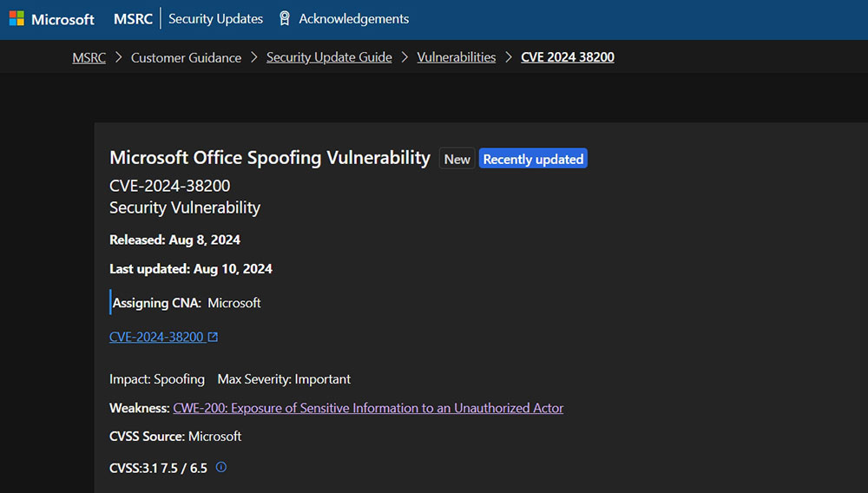
Task: Select Last updated: Aug 10, 2024 text
Action: [191, 269]
